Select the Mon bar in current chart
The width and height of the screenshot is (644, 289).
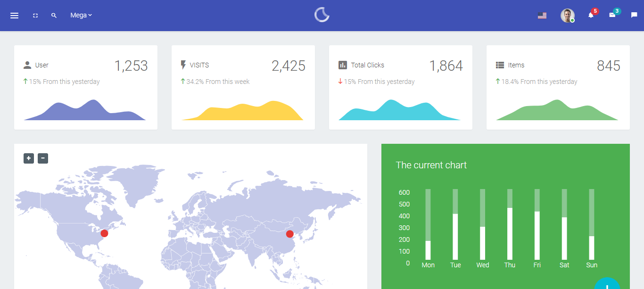coord(428,250)
